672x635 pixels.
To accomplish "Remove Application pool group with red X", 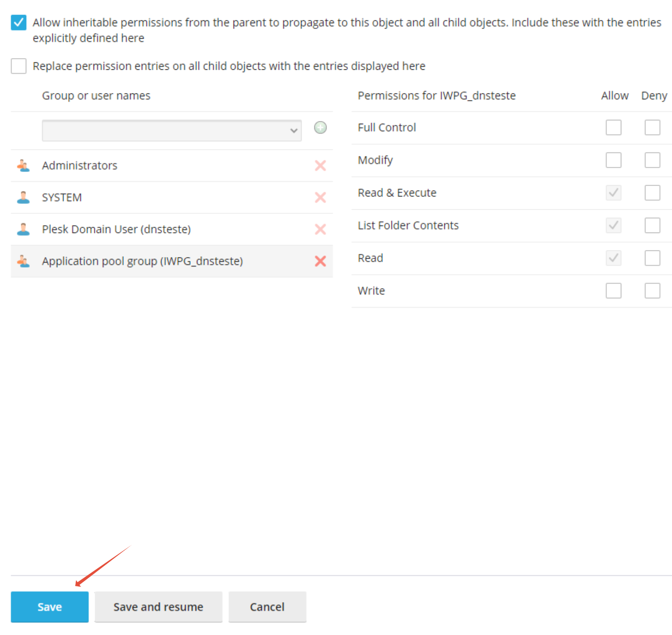I will pos(320,261).
